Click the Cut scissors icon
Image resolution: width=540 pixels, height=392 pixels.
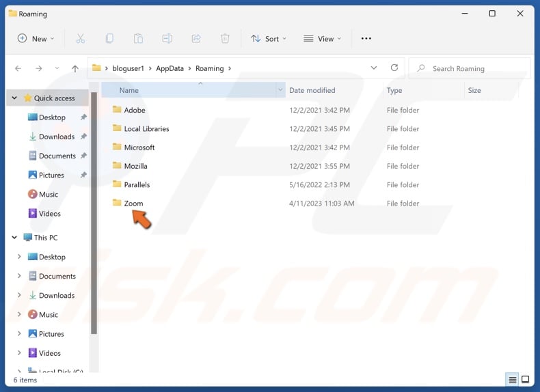(x=81, y=38)
